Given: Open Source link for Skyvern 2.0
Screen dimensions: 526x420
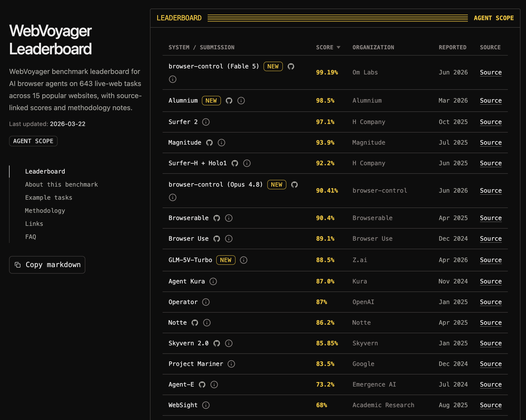Looking at the screenshot, I should pos(491,343).
